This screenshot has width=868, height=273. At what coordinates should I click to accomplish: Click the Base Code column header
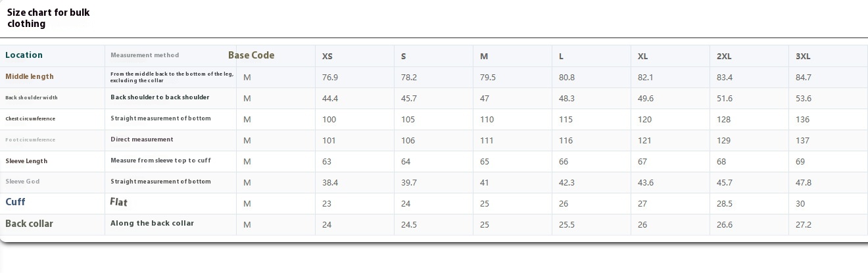click(251, 55)
